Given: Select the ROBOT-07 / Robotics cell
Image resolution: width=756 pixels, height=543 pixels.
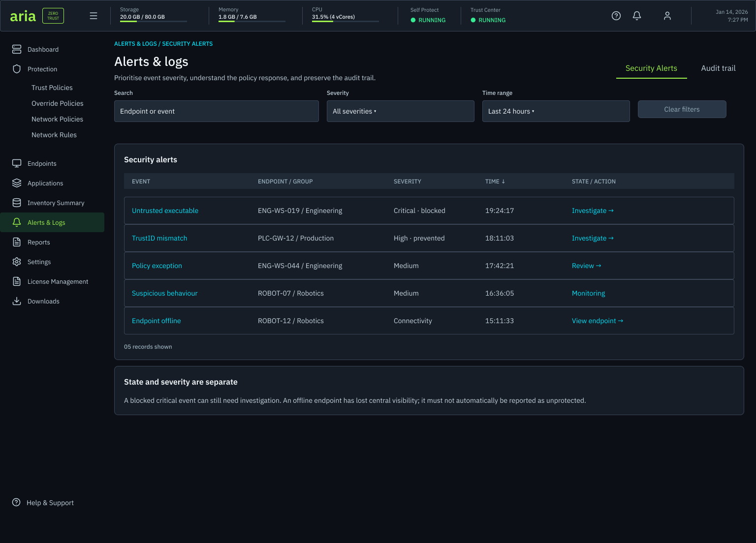Looking at the screenshot, I should pos(291,293).
